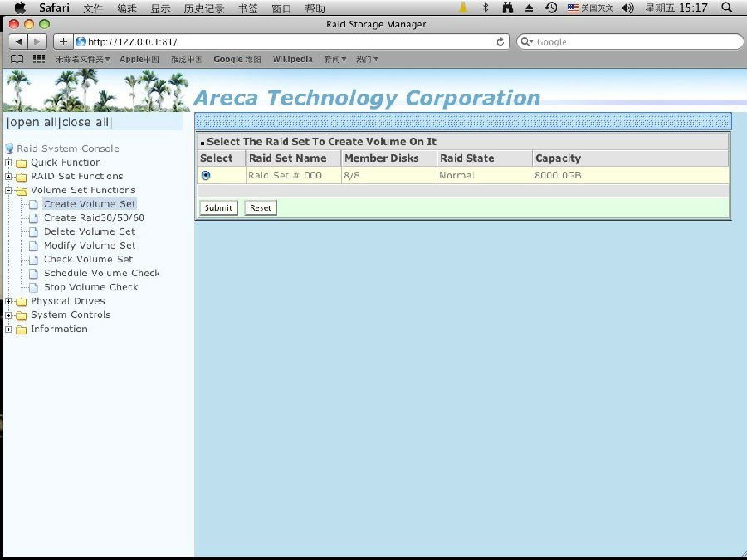Image resolution: width=747 pixels, height=560 pixels.
Task: Click the page icon beside Delete Volume Set
Action: [33, 232]
